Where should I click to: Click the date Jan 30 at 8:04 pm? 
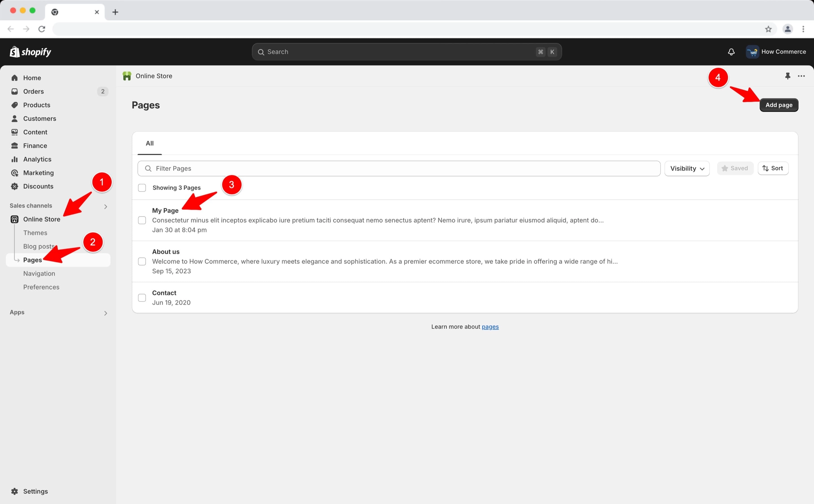(x=179, y=230)
